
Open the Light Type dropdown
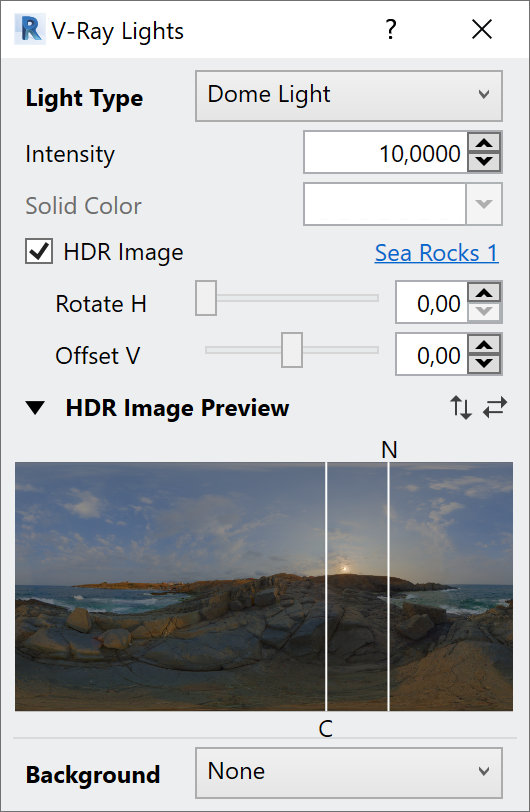point(349,96)
